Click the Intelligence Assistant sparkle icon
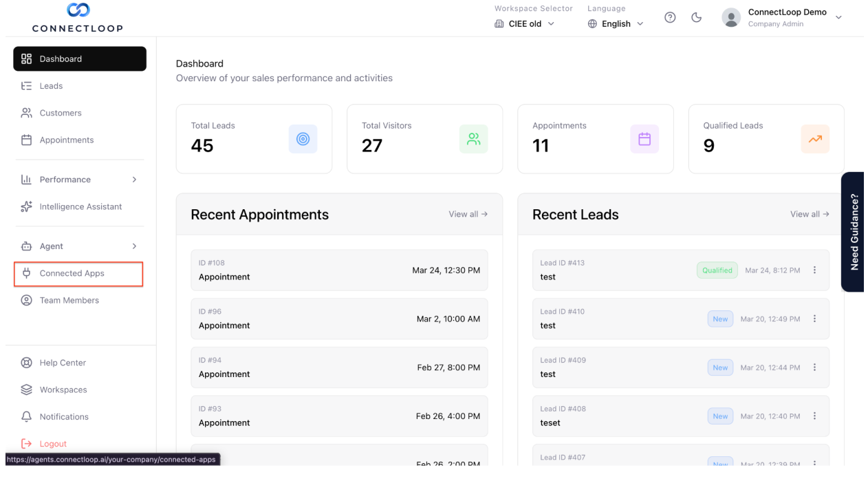This screenshot has width=868, height=481. 27,206
